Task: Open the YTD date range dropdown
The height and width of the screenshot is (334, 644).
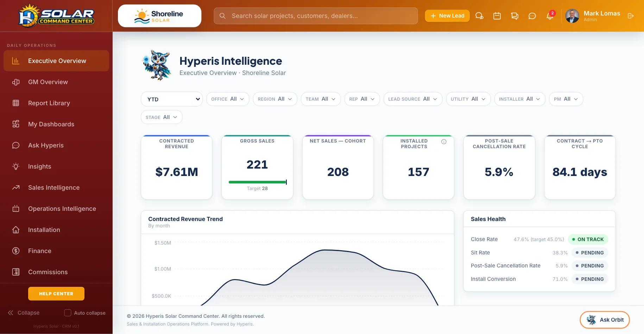Action: pos(172,99)
